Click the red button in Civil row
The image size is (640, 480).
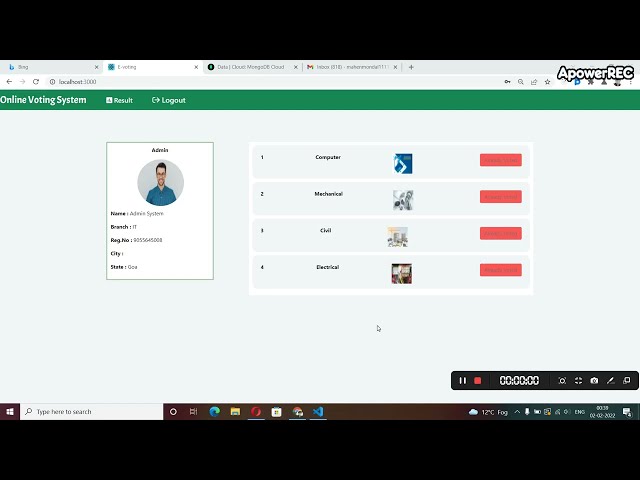click(500, 233)
